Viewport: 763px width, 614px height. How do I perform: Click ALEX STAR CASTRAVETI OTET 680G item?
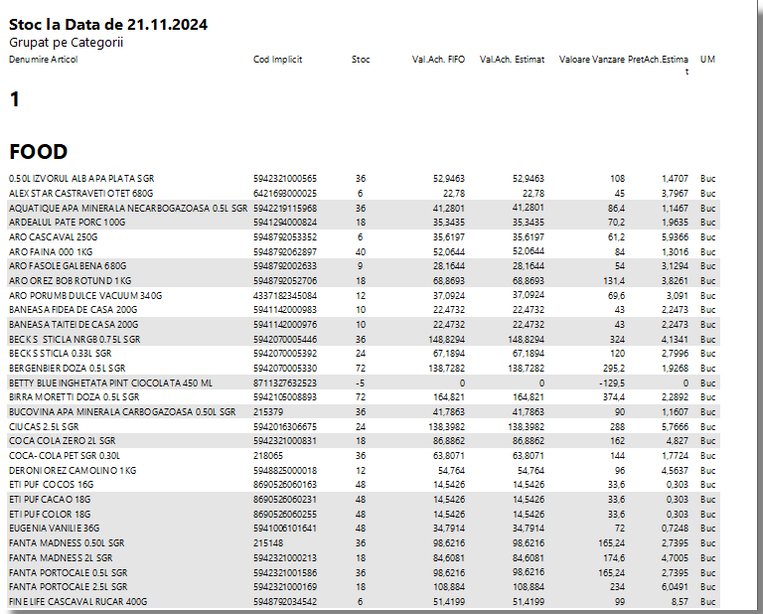[81, 193]
